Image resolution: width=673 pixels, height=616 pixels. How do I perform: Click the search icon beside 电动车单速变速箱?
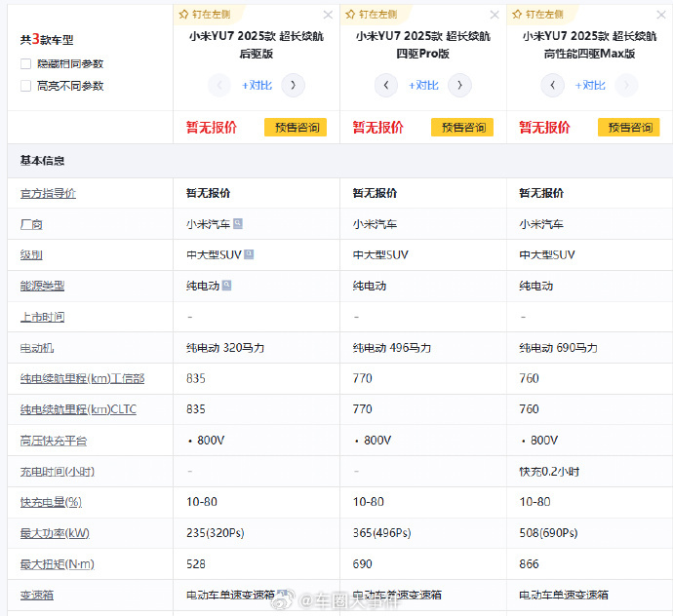coord(282,594)
